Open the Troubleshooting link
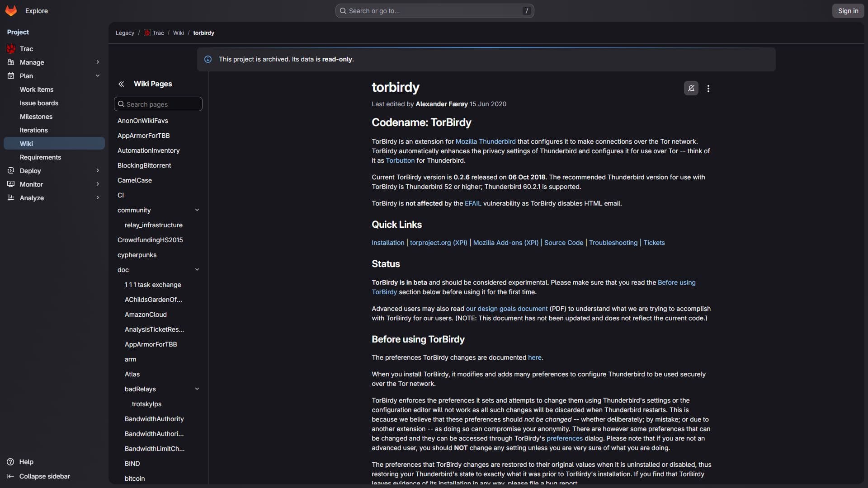Viewport: 868px width, 488px height. click(613, 243)
